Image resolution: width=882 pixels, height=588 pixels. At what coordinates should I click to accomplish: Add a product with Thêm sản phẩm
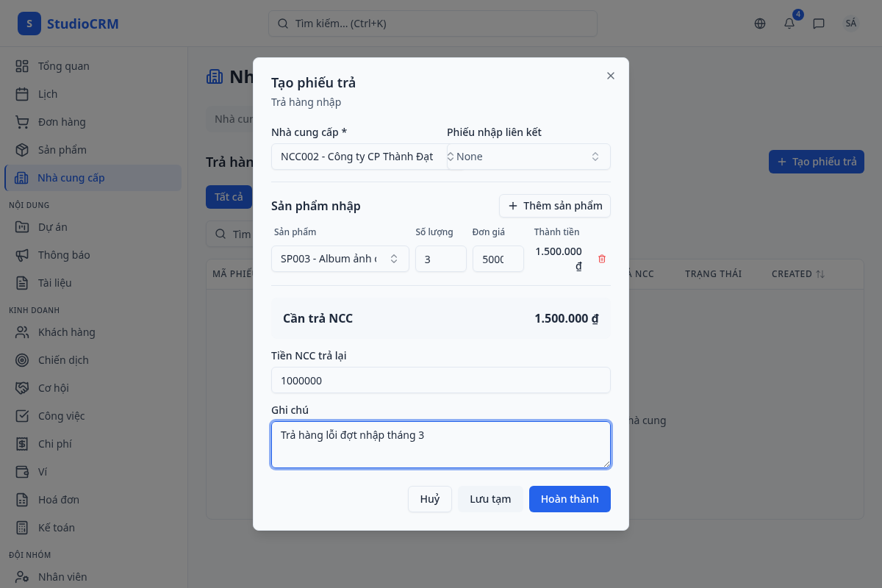[555, 206]
